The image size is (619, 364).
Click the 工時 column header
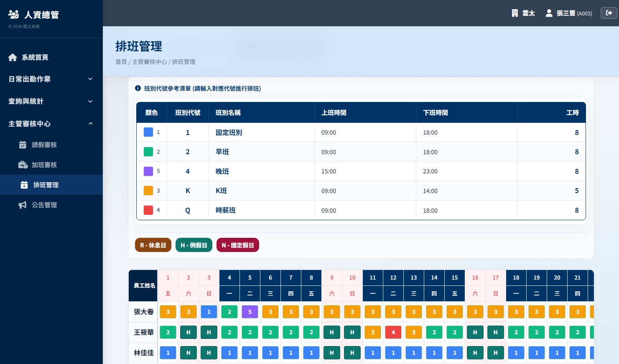(552, 112)
